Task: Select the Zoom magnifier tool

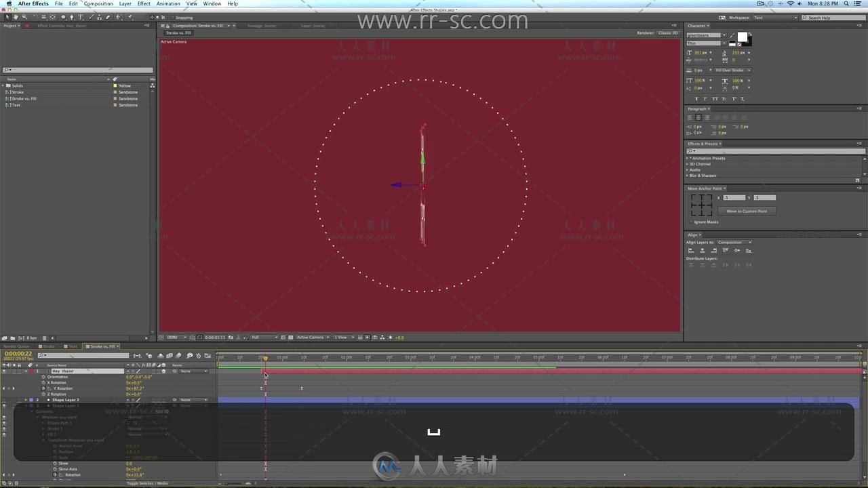Action: [24, 17]
